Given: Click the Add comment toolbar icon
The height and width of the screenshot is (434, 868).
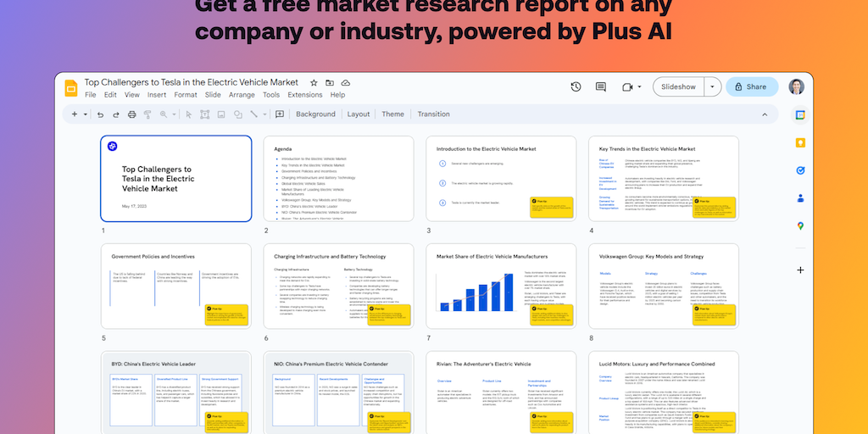Looking at the screenshot, I should point(280,114).
